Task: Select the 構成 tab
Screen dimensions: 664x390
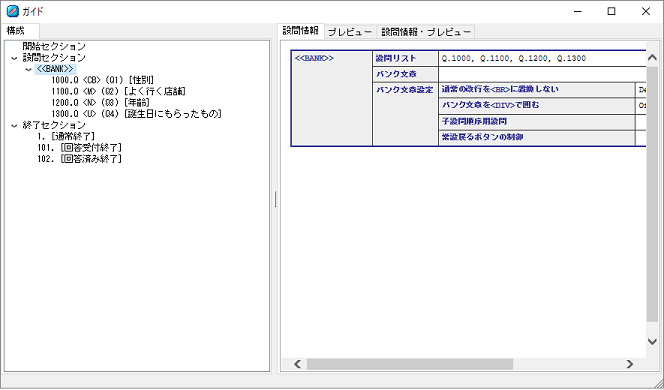Action: (16, 31)
